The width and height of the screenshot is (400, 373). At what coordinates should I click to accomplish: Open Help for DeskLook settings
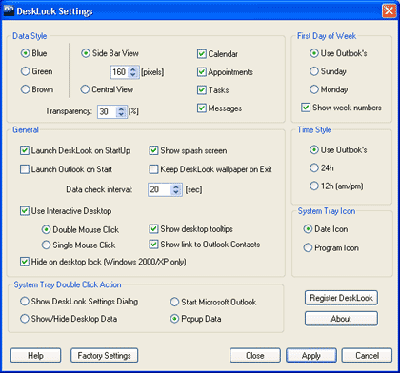pyautogui.click(x=36, y=356)
